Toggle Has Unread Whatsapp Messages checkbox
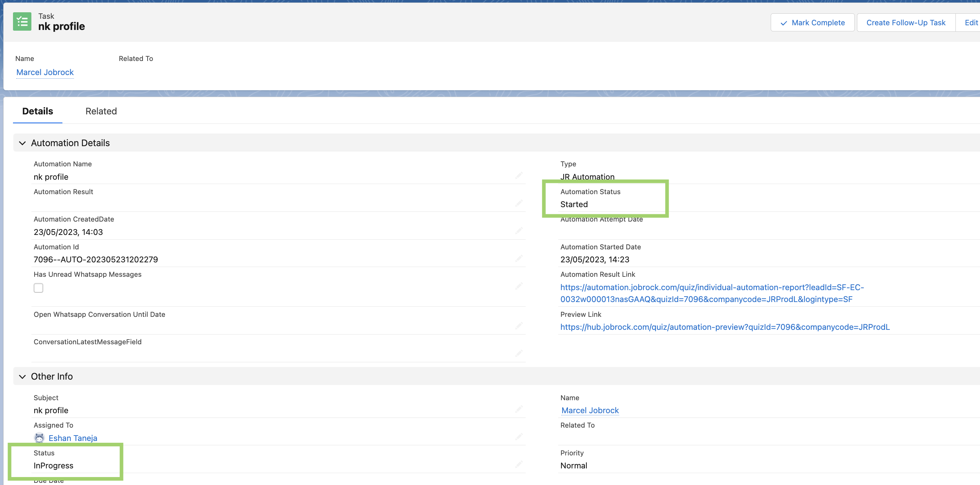The image size is (980, 485). point(38,288)
